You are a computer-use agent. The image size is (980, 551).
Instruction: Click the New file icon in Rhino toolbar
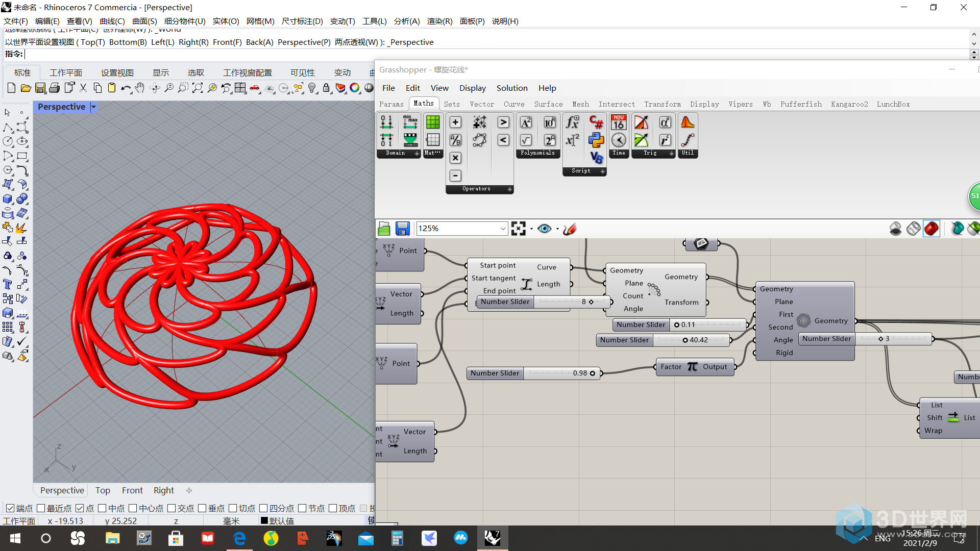[11, 88]
